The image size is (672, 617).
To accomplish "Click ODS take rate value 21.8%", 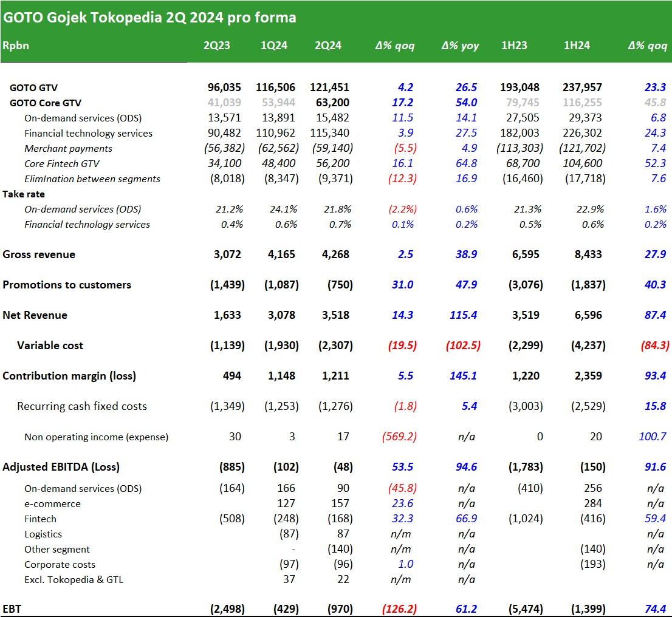I will (x=337, y=209).
